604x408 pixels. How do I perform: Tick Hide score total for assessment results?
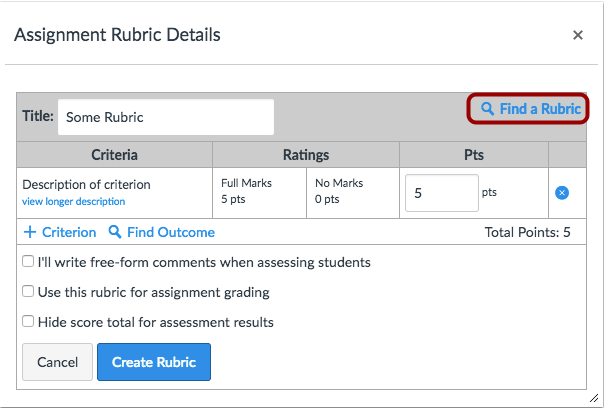pos(28,322)
